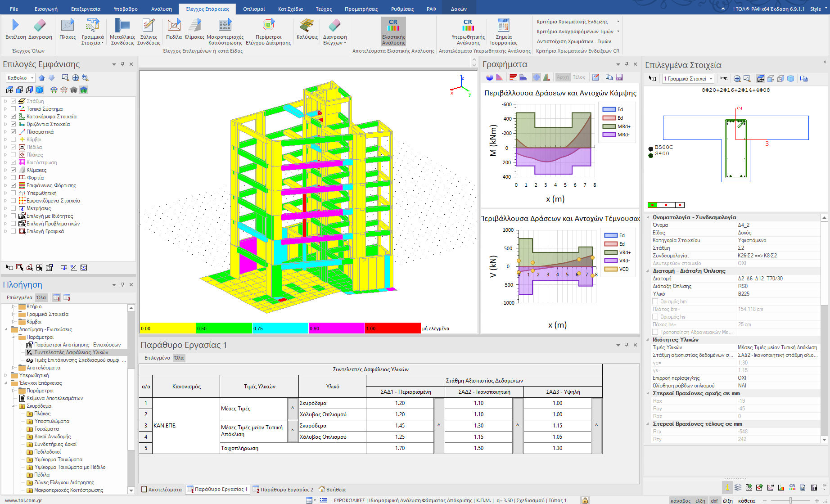The height and width of the screenshot is (504, 830).
Task: Toggle κάθετα in status bar
Action: pyautogui.click(x=746, y=500)
